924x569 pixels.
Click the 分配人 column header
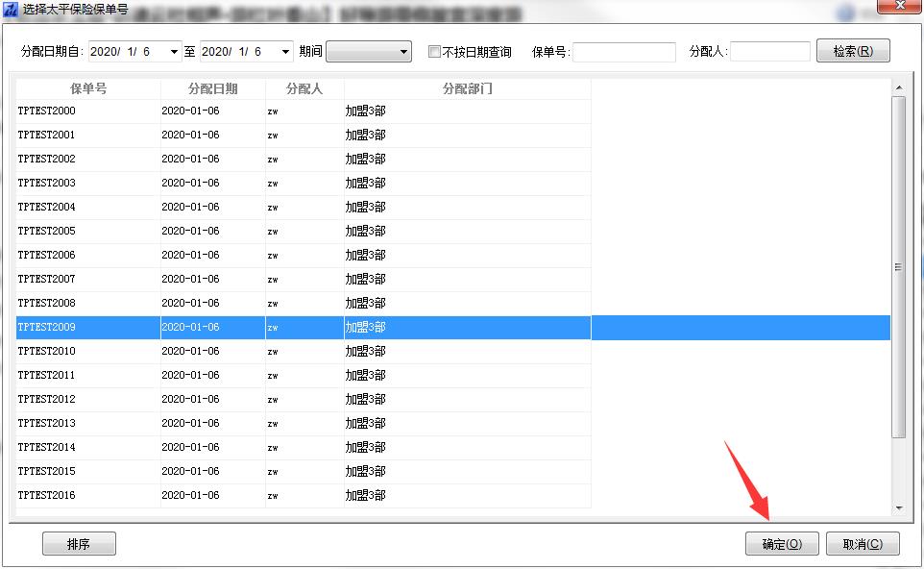(304, 88)
